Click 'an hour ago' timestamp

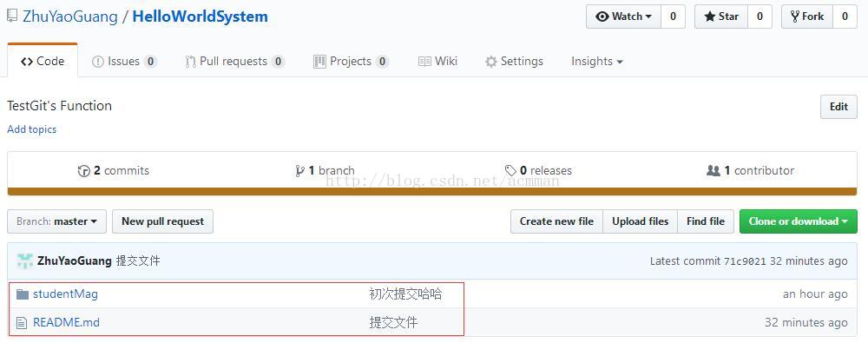815,294
